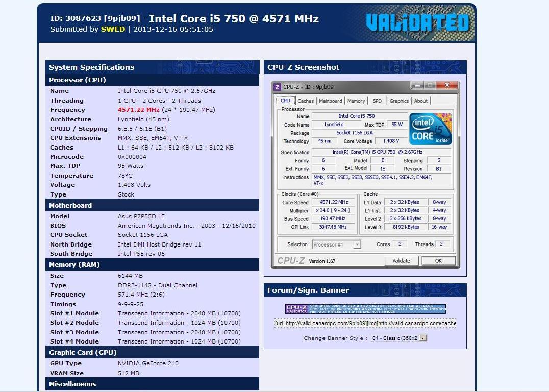
Task: Click the banner URL code field
Action: point(365,323)
